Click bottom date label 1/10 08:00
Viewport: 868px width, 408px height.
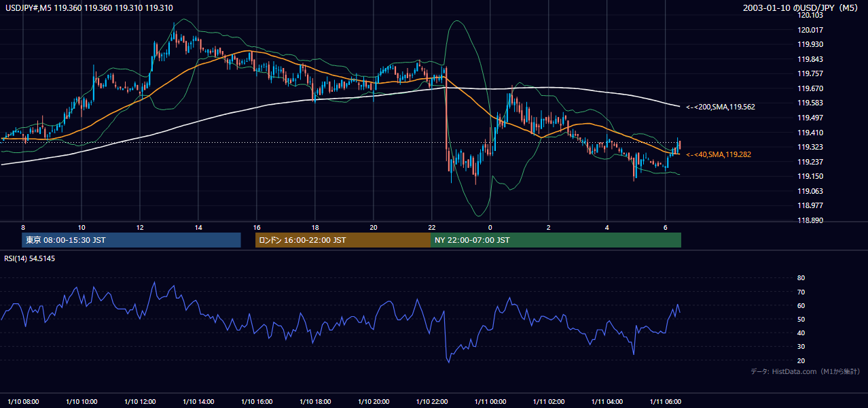point(23,401)
